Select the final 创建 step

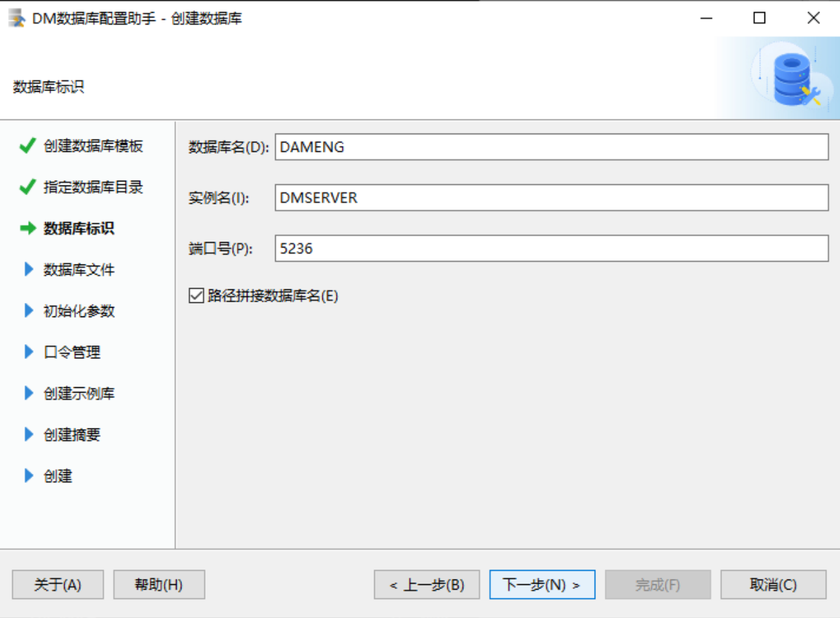click(x=58, y=476)
